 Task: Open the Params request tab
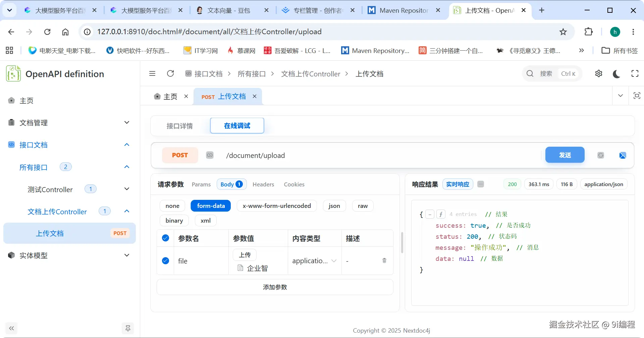tap(201, 184)
